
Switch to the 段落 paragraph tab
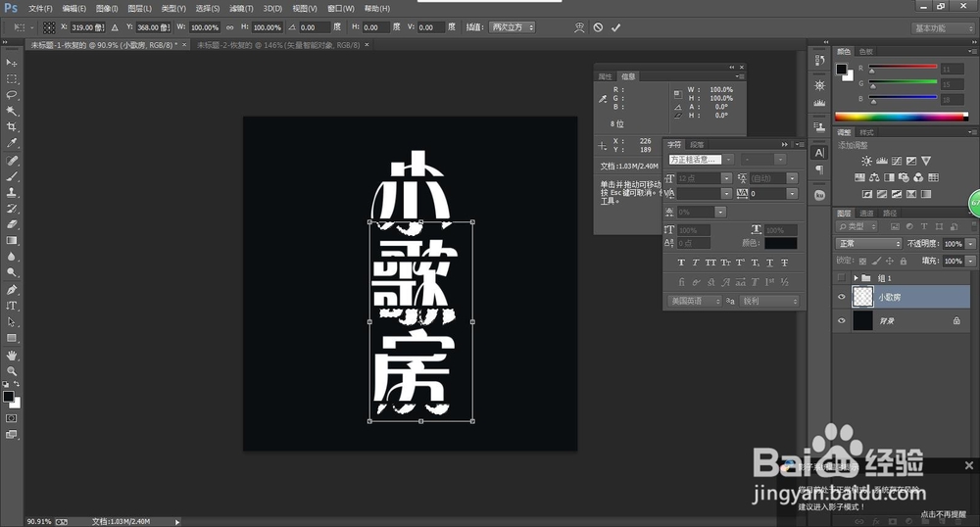point(697,145)
